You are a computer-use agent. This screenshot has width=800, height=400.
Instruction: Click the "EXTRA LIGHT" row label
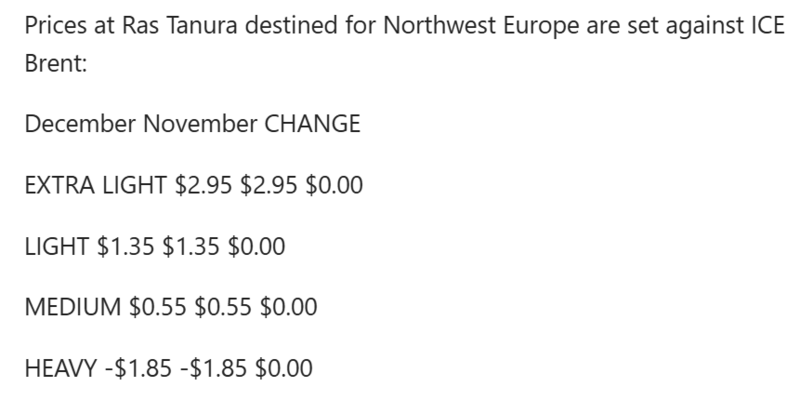coord(96,185)
